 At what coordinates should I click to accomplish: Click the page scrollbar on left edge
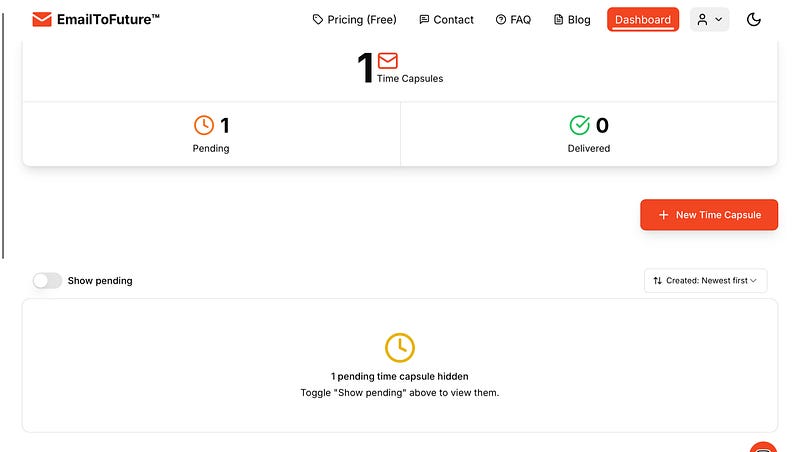[3, 135]
